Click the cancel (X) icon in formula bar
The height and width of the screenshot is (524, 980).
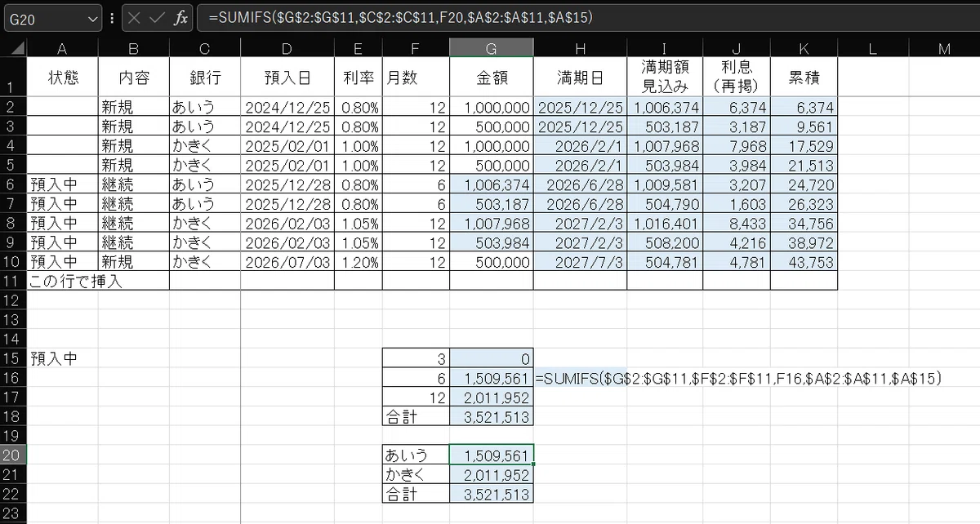point(135,17)
